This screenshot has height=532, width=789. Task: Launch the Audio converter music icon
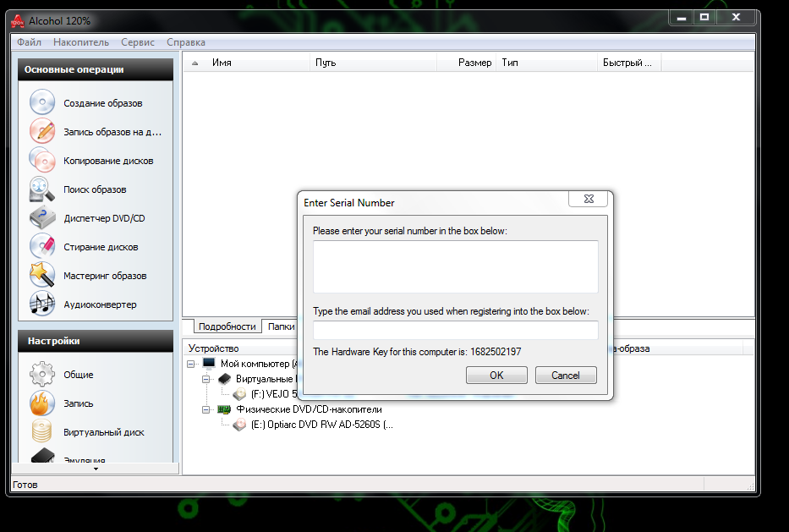pyautogui.click(x=42, y=304)
